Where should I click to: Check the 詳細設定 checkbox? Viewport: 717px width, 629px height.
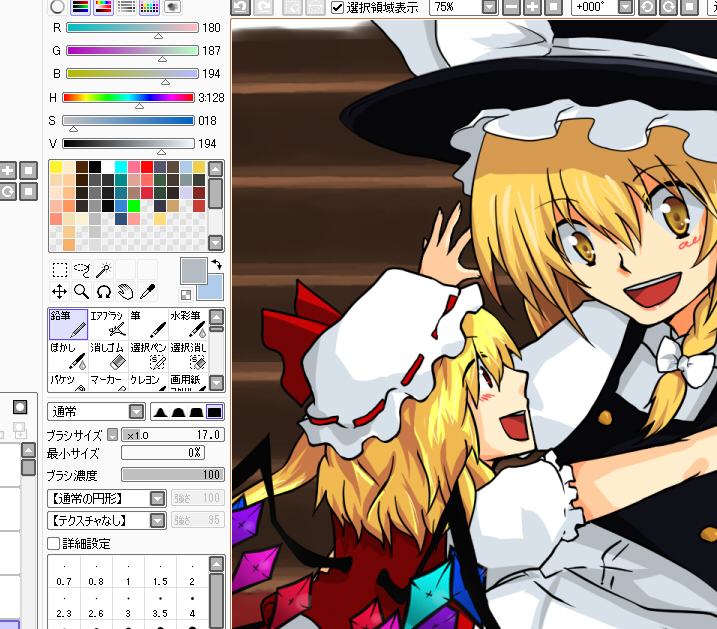pyautogui.click(x=54, y=544)
